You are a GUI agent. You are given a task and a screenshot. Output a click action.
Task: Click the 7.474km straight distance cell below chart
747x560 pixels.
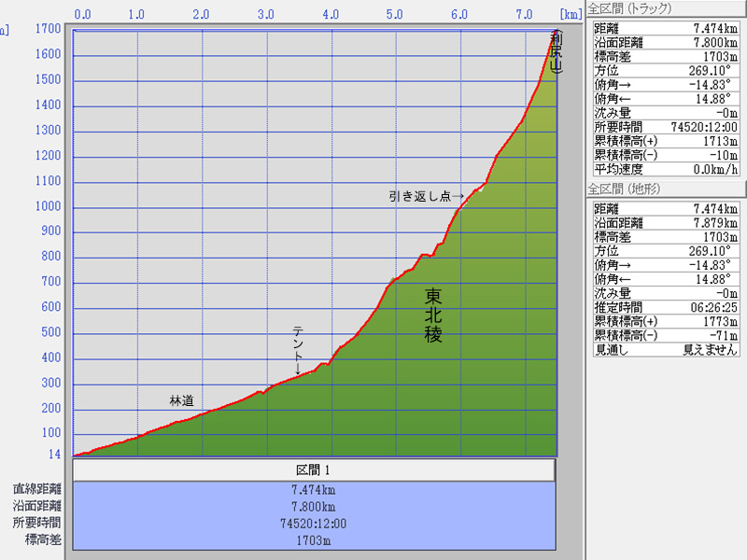(x=314, y=489)
